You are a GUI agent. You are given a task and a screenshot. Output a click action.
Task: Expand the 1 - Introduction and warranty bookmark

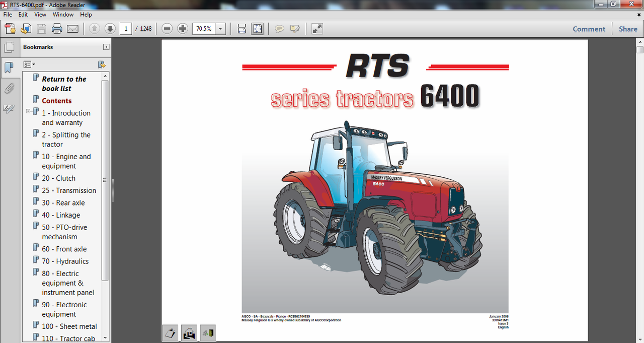(x=28, y=111)
